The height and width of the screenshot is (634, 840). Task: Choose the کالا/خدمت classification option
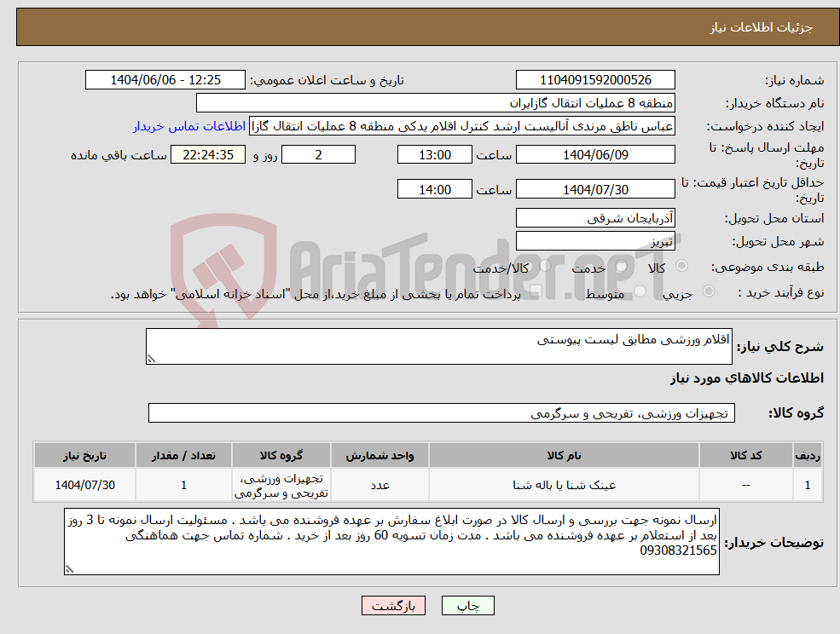click(x=543, y=266)
